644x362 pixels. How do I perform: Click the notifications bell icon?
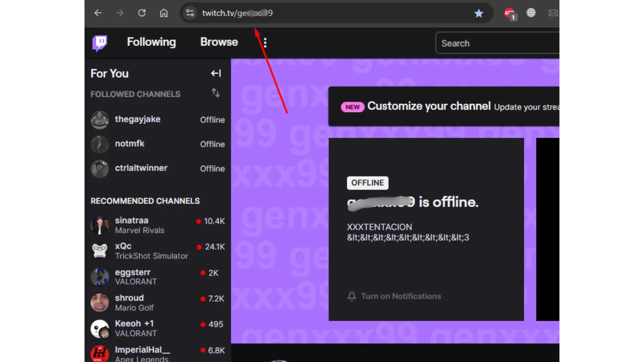[x=352, y=296]
